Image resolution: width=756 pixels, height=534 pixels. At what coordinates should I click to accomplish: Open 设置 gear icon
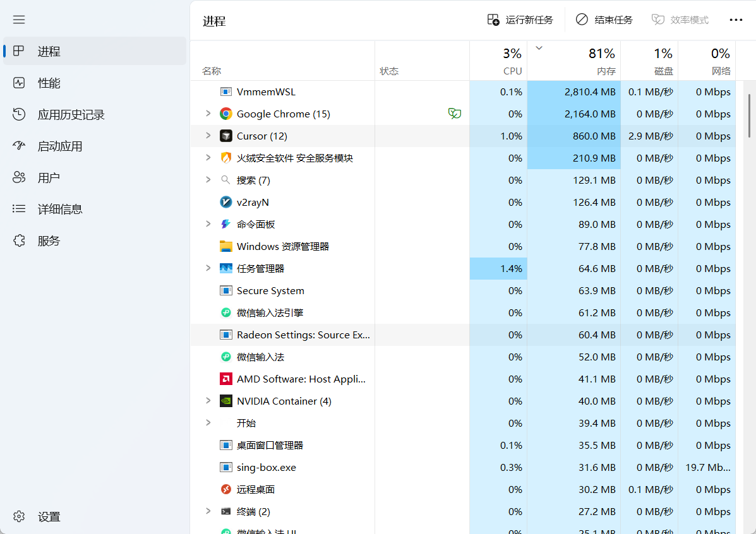tap(19, 517)
